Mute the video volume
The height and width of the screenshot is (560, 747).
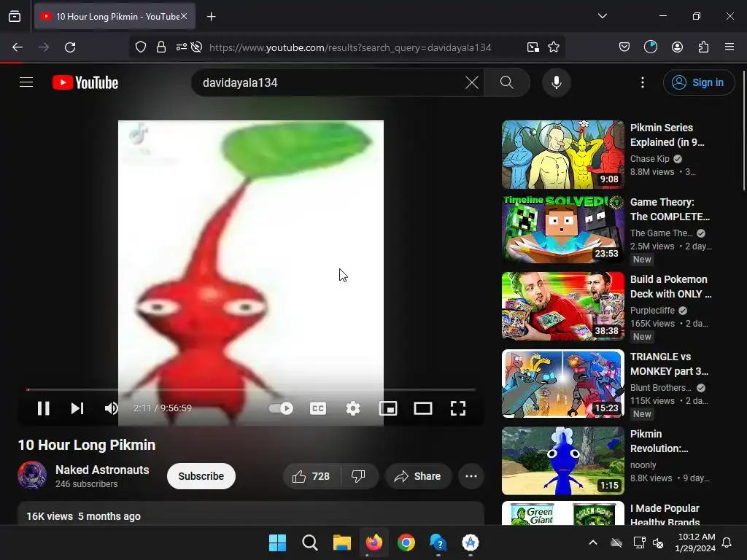pos(111,408)
